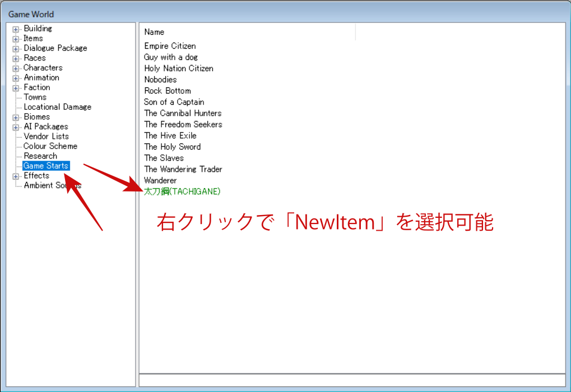This screenshot has height=392, width=571.
Task: Expand the Faction tree node
Action: pos(16,88)
